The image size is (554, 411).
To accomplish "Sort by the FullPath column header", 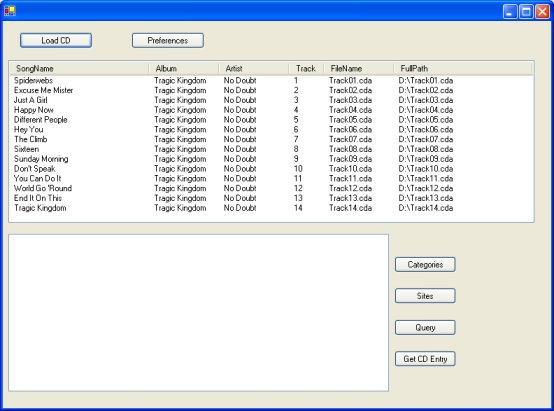I will 462,69.
